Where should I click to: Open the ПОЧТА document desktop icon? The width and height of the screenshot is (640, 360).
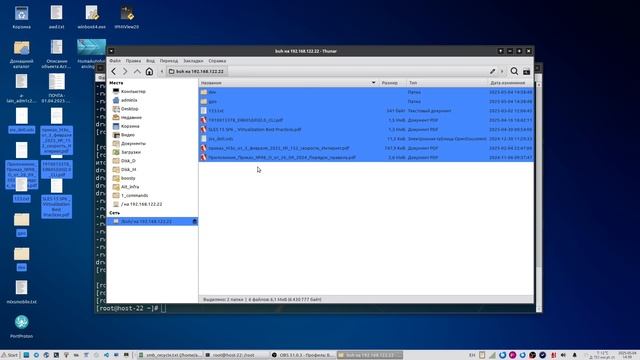(x=56, y=88)
